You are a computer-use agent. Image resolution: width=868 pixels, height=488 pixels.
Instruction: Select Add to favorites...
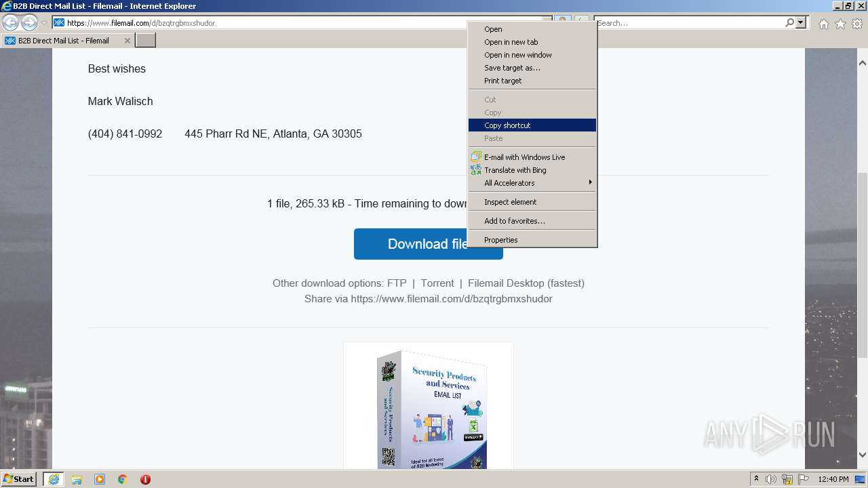(x=532, y=221)
